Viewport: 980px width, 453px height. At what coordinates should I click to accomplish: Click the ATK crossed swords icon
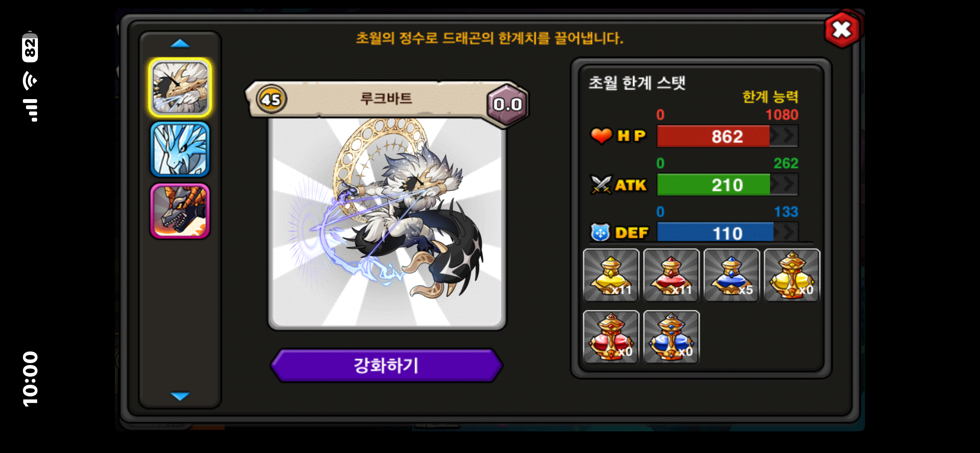click(601, 185)
